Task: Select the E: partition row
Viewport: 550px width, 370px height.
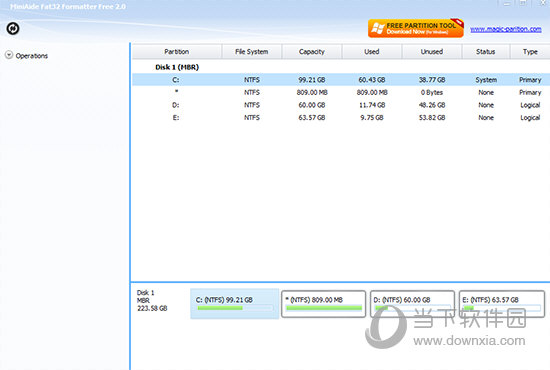Action: pyautogui.click(x=341, y=117)
